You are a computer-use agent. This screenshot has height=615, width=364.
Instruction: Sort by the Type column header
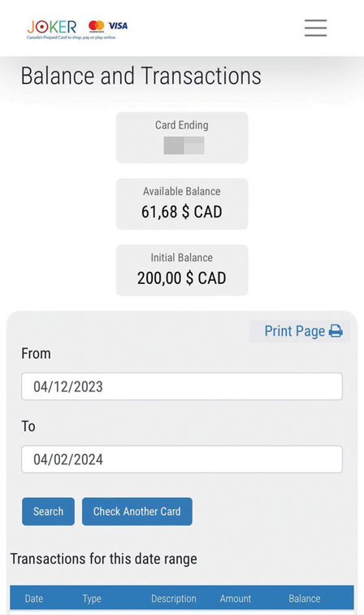(92, 599)
